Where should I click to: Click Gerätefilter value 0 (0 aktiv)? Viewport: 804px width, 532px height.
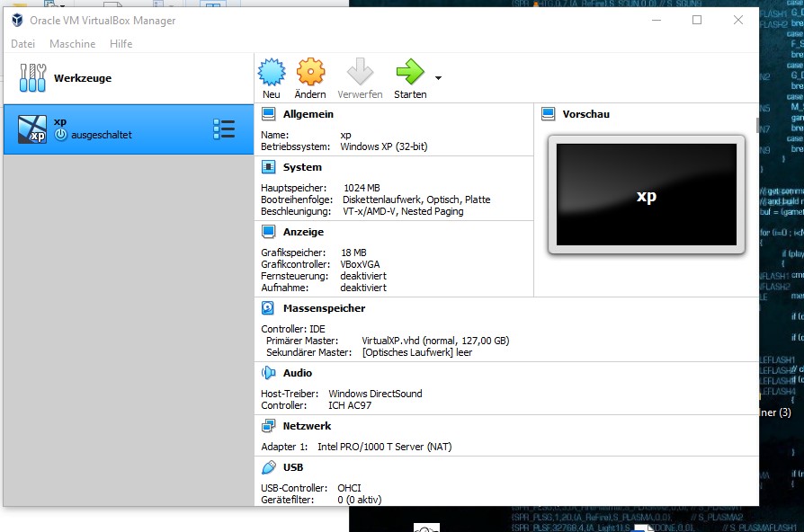tap(360, 500)
